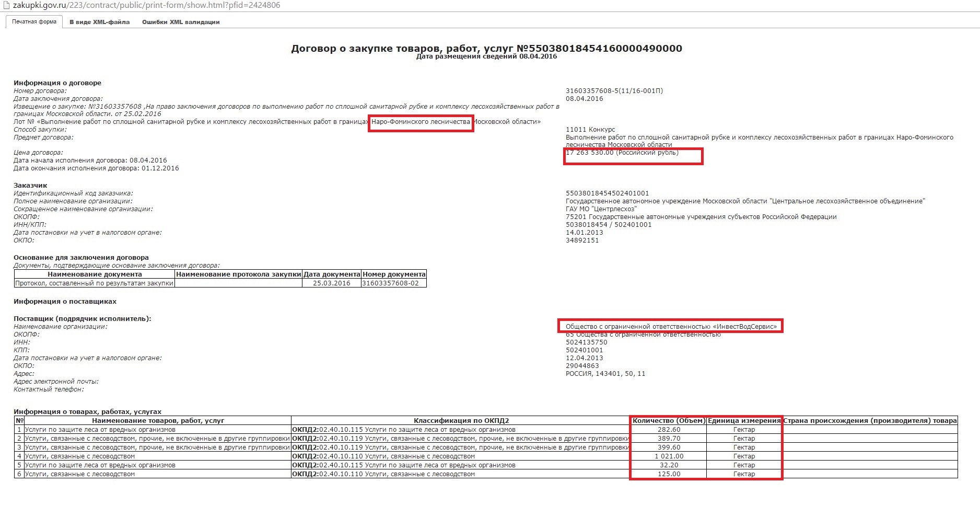Click Адрес электронной почты label
This screenshot has height=517, width=980.
click(x=56, y=381)
